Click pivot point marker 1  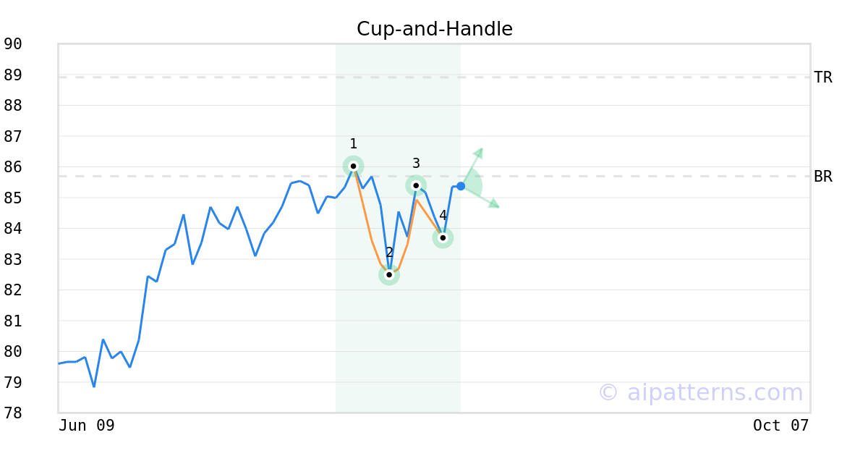point(353,166)
